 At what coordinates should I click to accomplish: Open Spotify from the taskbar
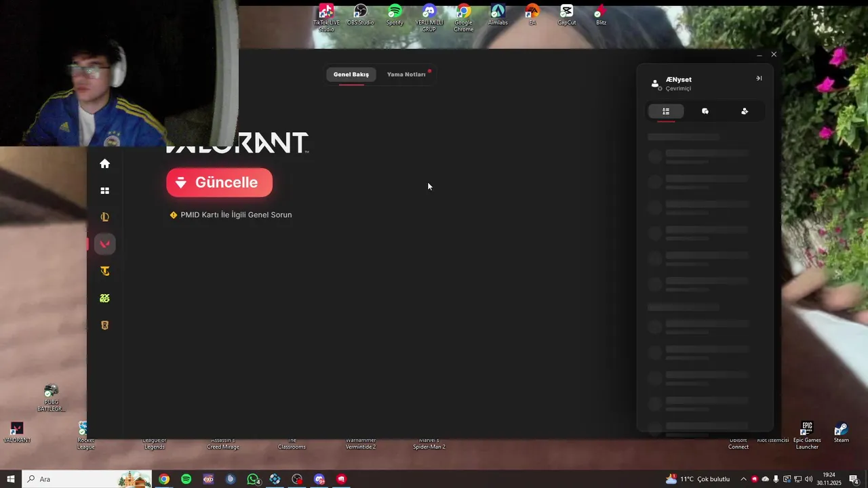click(186, 479)
